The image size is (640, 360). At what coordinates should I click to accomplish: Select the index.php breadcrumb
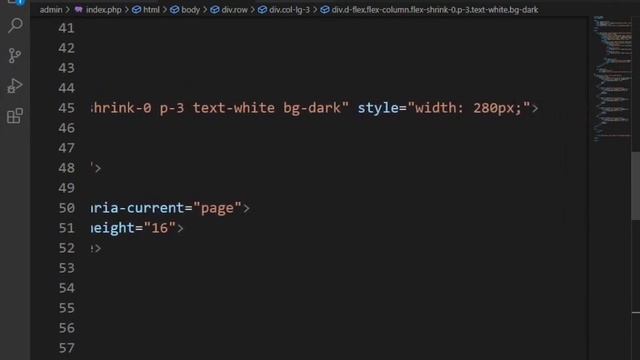click(x=98, y=10)
